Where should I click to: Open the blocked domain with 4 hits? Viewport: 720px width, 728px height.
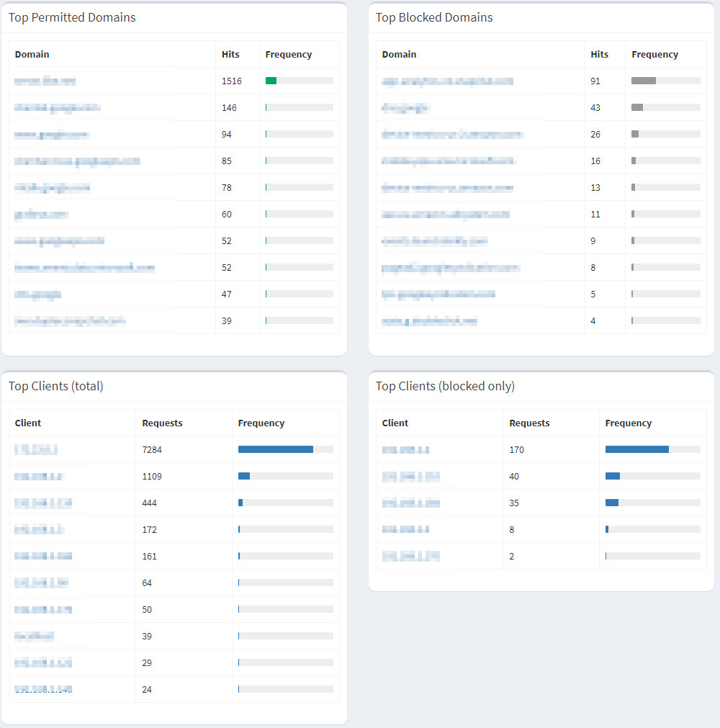click(x=429, y=321)
